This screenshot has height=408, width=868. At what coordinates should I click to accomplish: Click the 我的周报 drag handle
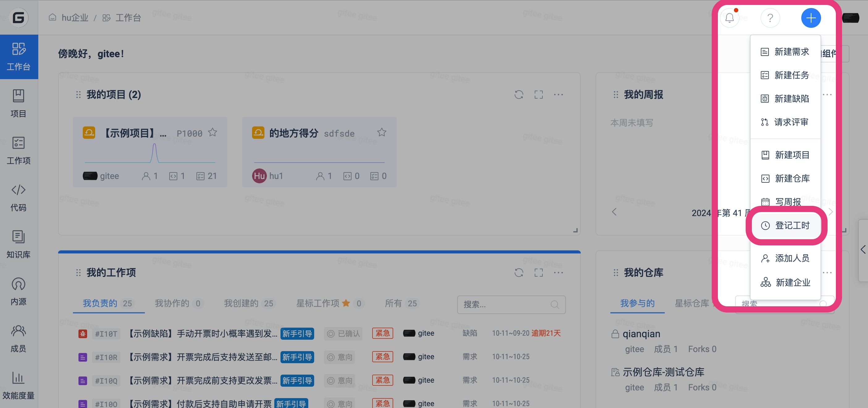pyautogui.click(x=616, y=94)
